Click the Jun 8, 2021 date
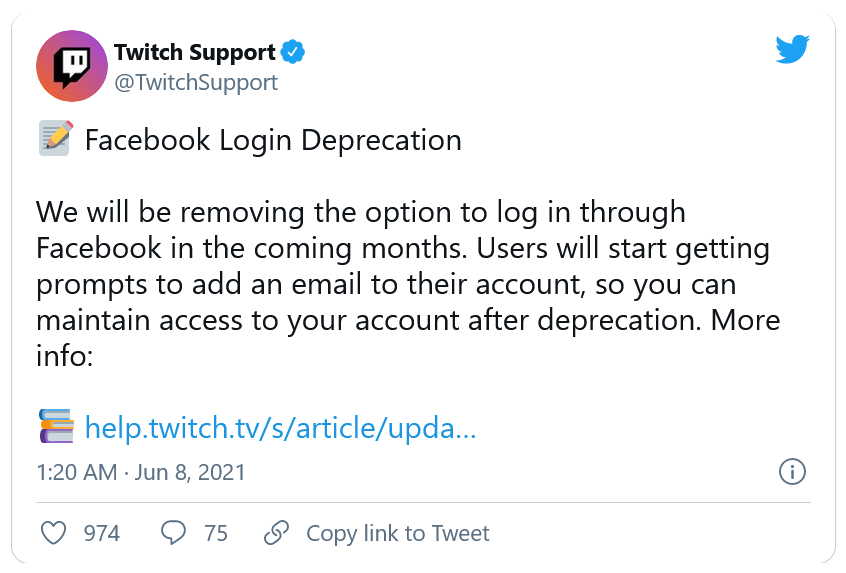The height and width of the screenshot is (573, 846). (x=191, y=471)
